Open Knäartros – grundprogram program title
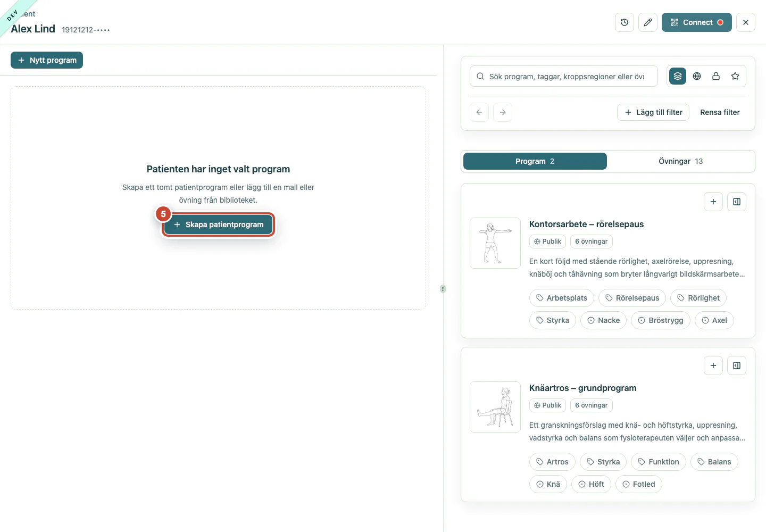The height and width of the screenshot is (532, 766). 582,388
